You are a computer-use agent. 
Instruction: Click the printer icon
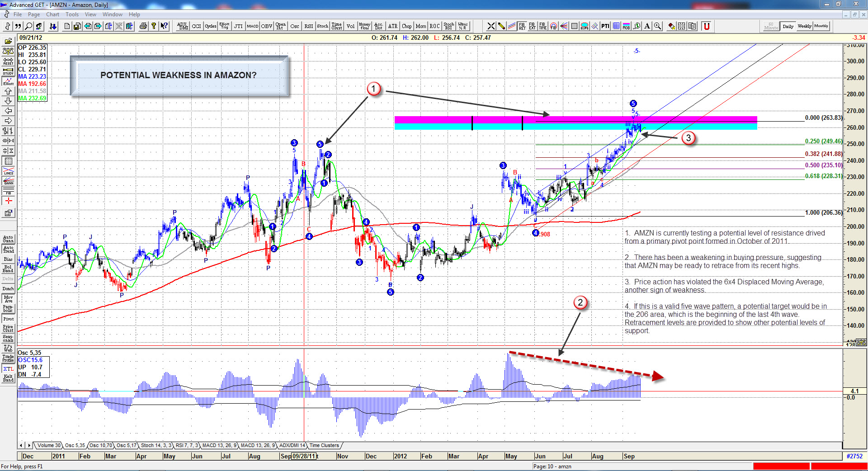(143, 26)
